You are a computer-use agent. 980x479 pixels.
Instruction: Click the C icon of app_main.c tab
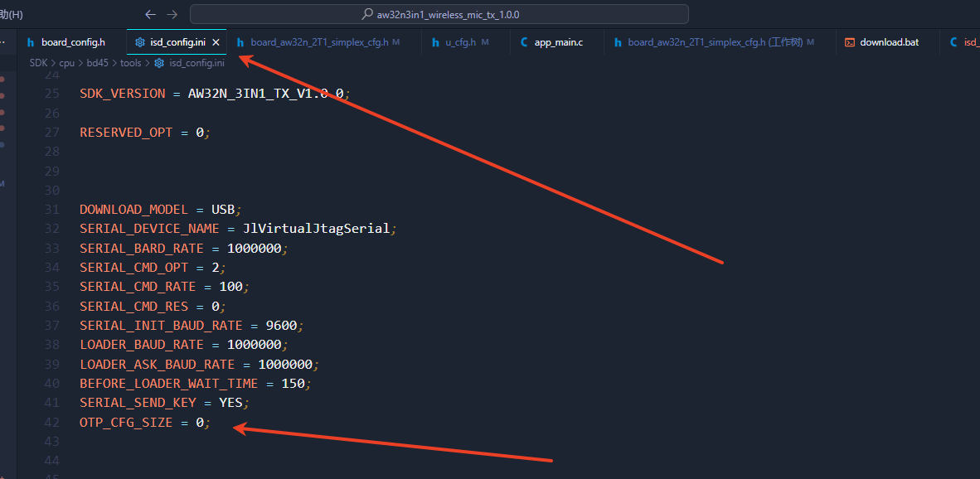(x=524, y=42)
